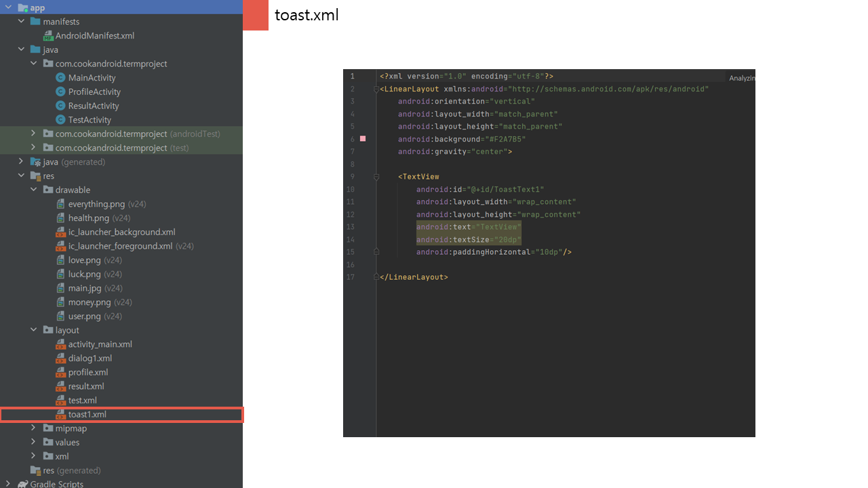This screenshot has height=488, width=868.
Task: Open ic_launcher_background.xml
Action: point(121,232)
